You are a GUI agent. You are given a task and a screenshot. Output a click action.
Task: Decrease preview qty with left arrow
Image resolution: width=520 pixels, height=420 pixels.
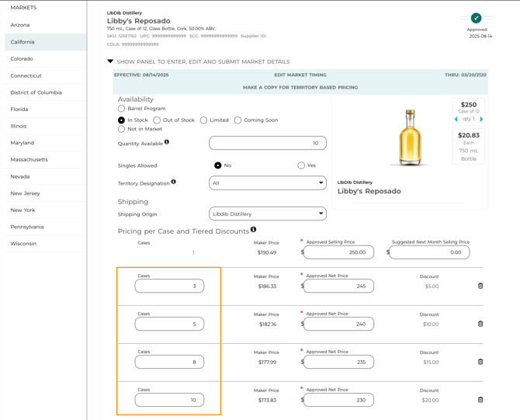click(x=456, y=119)
